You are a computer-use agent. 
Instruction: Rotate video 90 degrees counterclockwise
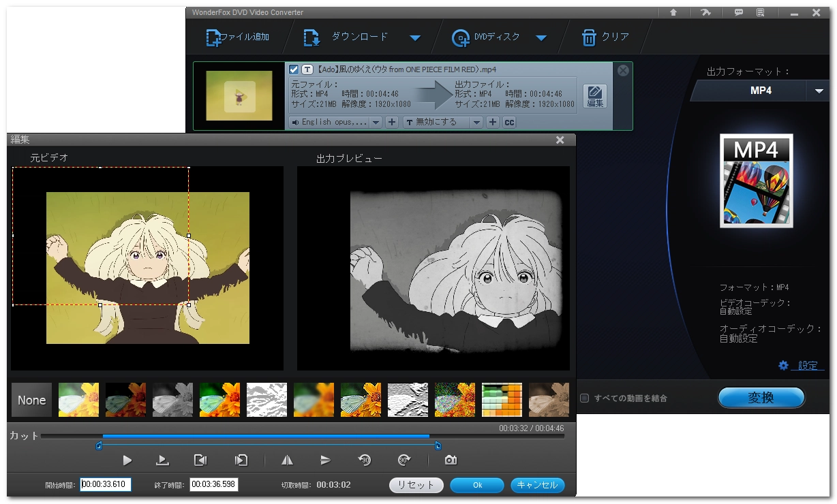tap(365, 460)
